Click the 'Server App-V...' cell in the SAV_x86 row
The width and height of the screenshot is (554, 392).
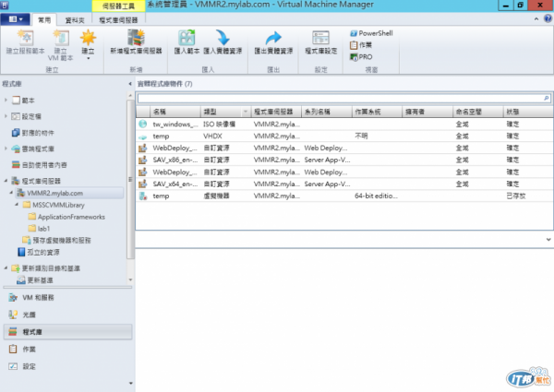point(327,160)
